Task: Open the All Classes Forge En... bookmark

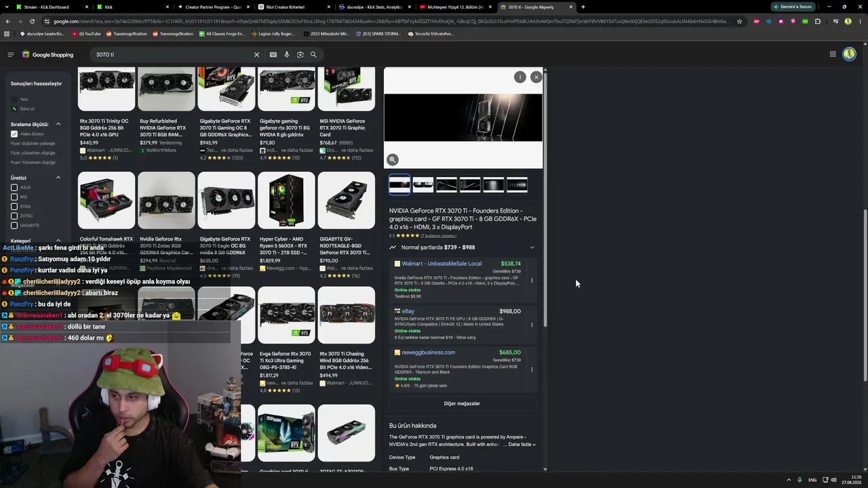Action: [222, 33]
